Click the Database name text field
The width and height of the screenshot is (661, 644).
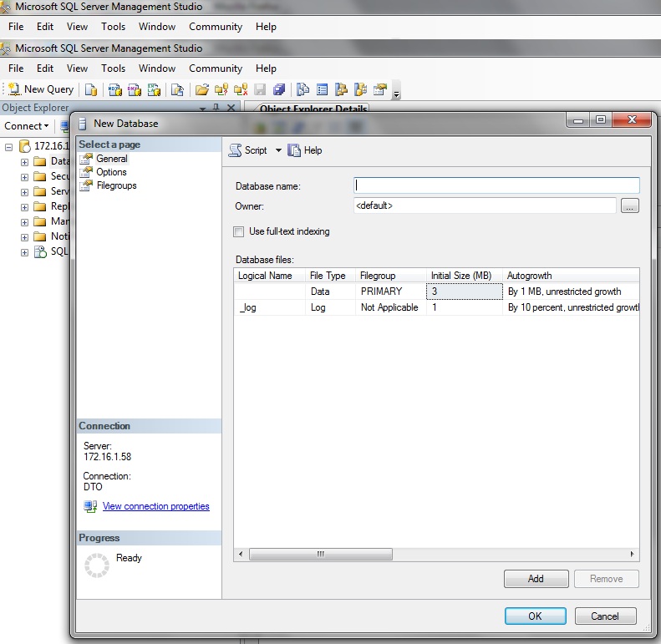[496, 185]
